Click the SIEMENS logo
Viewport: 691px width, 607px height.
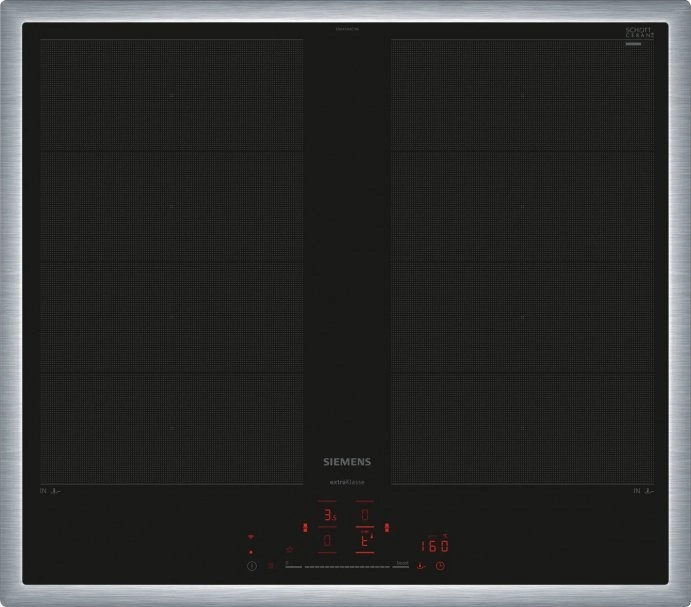pyautogui.click(x=347, y=462)
